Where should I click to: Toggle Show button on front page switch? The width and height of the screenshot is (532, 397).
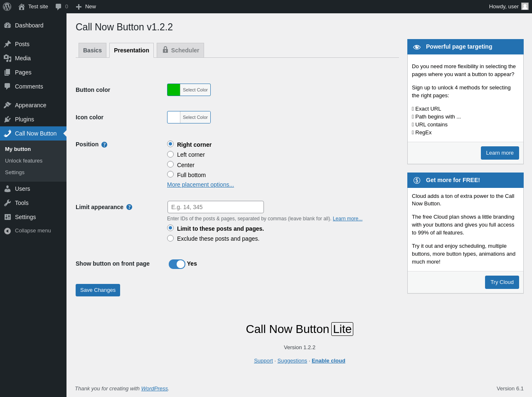point(177,264)
